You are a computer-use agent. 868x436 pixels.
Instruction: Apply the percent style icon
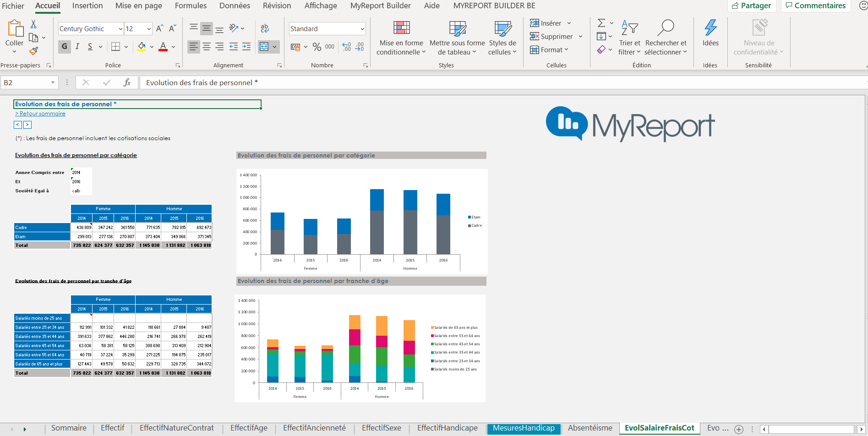317,47
